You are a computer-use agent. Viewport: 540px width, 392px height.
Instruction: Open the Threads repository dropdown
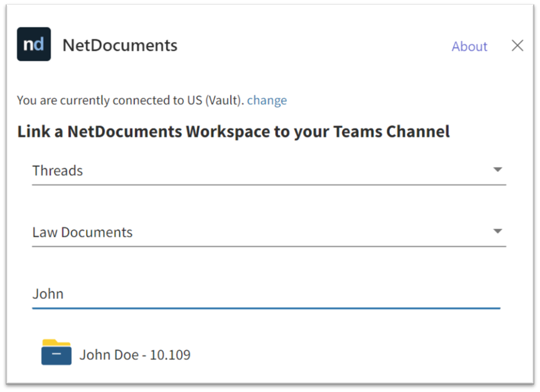tap(269, 171)
